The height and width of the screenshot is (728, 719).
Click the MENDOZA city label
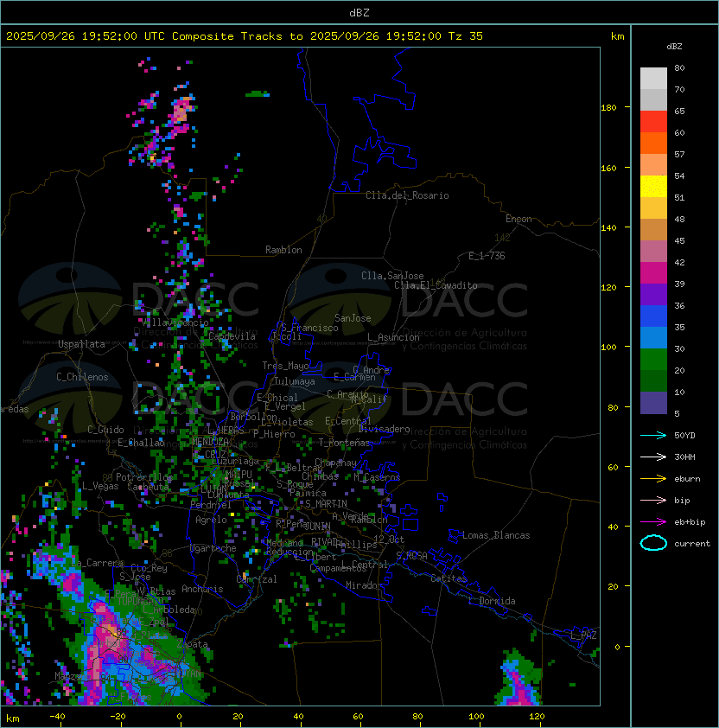click(x=210, y=441)
